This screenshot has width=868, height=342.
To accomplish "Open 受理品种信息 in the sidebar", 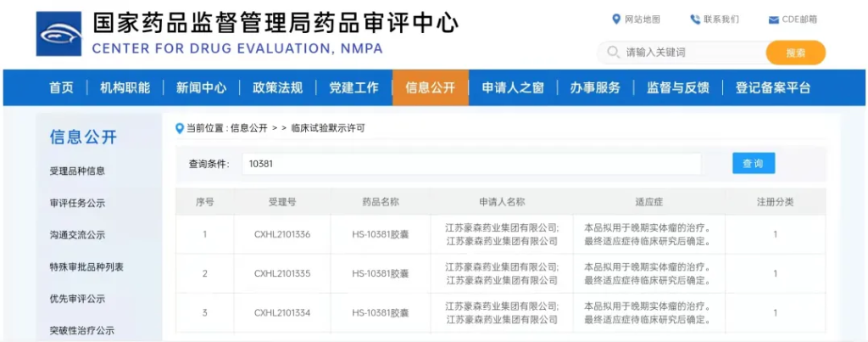I will [78, 171].
